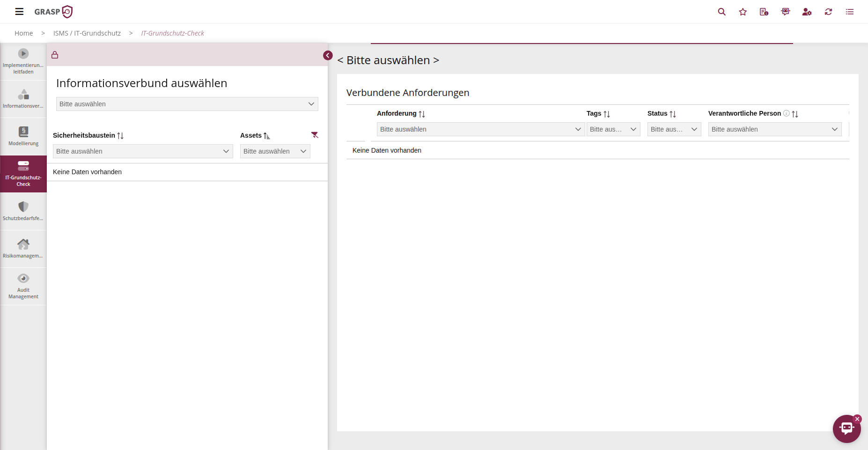Open the Informationsverbund auswählen dropdown

click(x=187, y=104)
